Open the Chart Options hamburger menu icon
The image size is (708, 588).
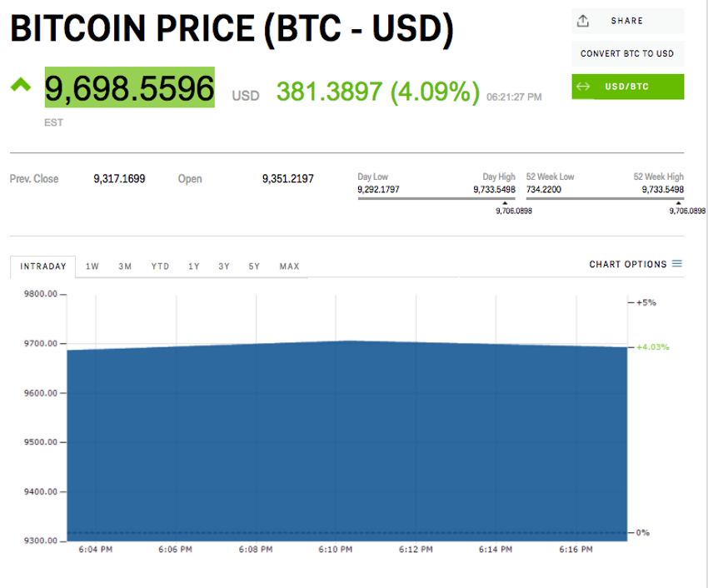pos(677,265)
